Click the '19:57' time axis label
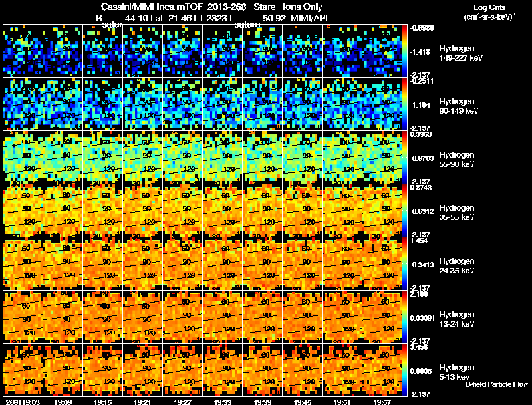 pos(382,402)
